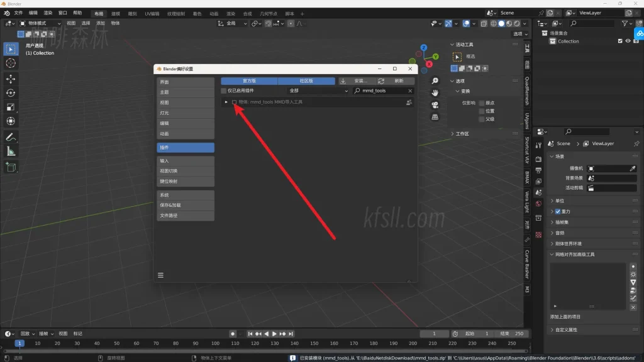Click the mmd_tools addon search field
Screen dimensions: 644x362
[x=384, y=90]
